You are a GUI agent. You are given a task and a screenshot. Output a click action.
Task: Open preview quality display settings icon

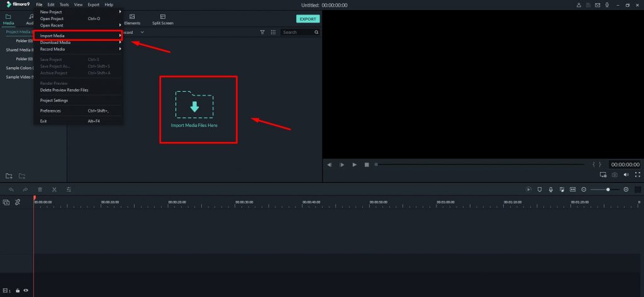[603, 175]
